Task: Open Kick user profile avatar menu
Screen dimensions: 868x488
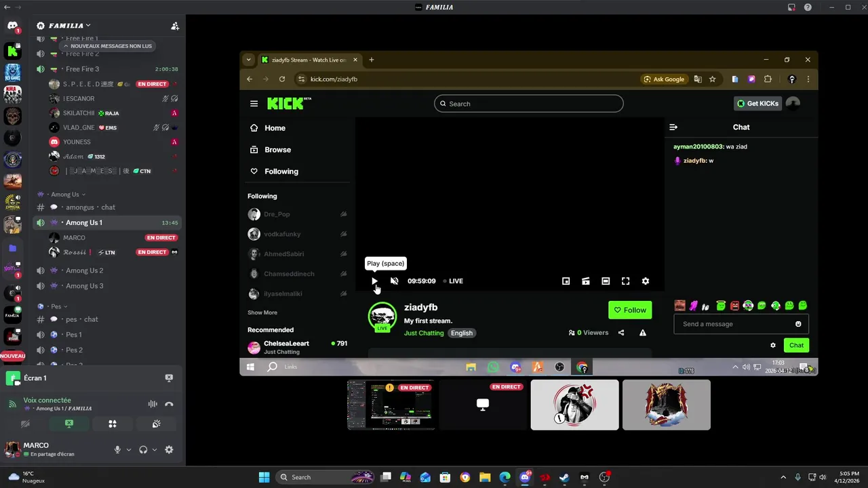Action: click(x=793, y=104)
